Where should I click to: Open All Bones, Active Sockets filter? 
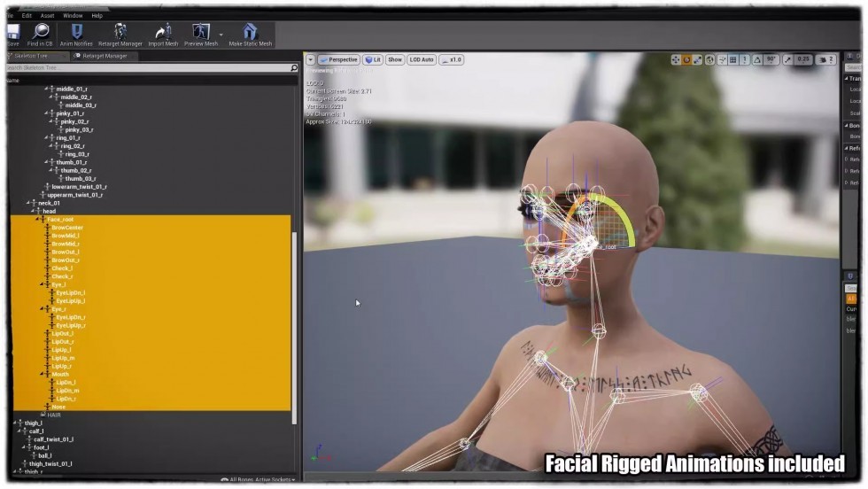coord(258,479)
